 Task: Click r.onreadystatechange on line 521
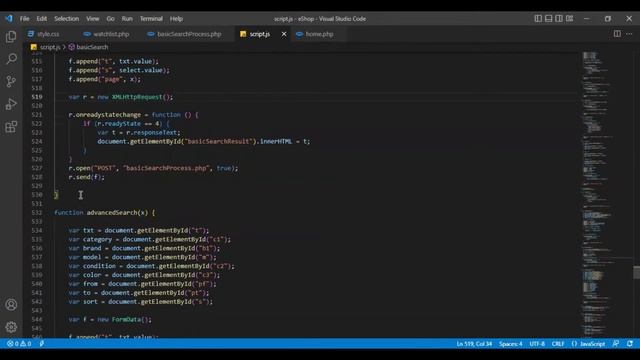tap(104, 115)
